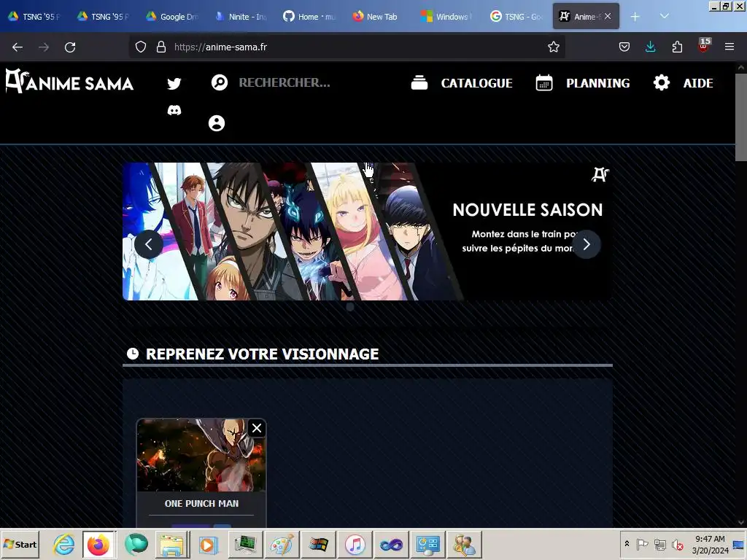
Task: Show hidden system tray icons
Action: coord(627,544)
